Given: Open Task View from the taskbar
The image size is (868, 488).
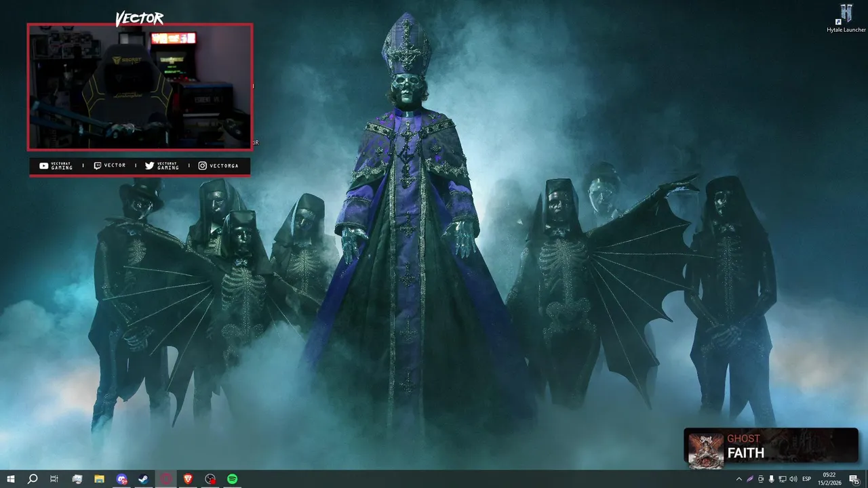Looking at the screenshot, I should (54, 479).
